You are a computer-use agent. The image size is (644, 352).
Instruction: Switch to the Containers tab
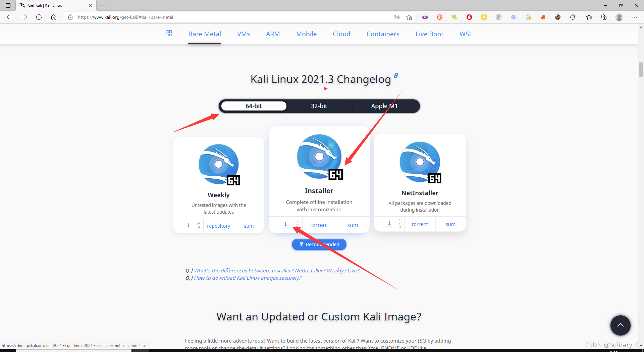point(383,34)
